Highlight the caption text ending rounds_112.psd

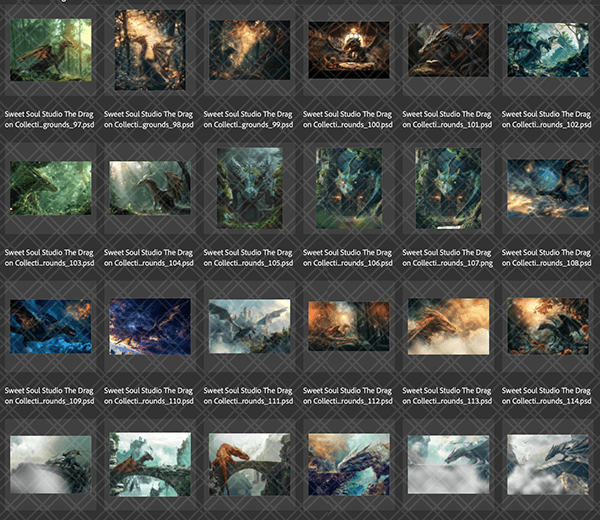pyautogui.click(x=348, y=396)
